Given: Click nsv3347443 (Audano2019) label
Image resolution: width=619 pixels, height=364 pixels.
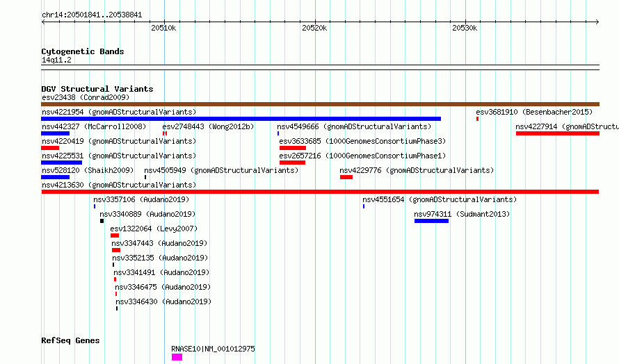Looking at the screenshot, I should 159,243.
